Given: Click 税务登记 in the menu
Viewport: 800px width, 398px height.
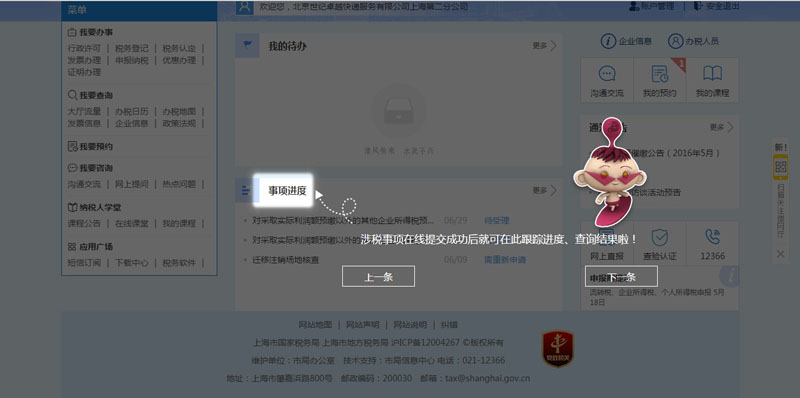Looking at the screenshot, I should coord(132,48).
